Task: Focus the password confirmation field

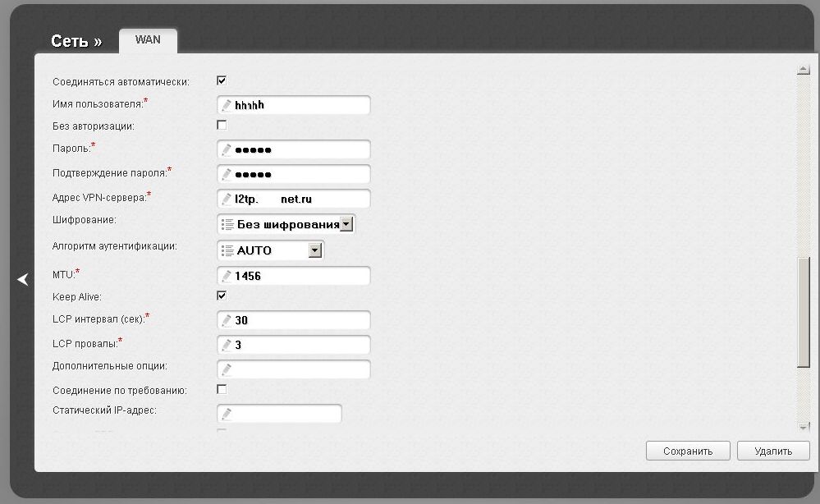Action: [293, 174]
